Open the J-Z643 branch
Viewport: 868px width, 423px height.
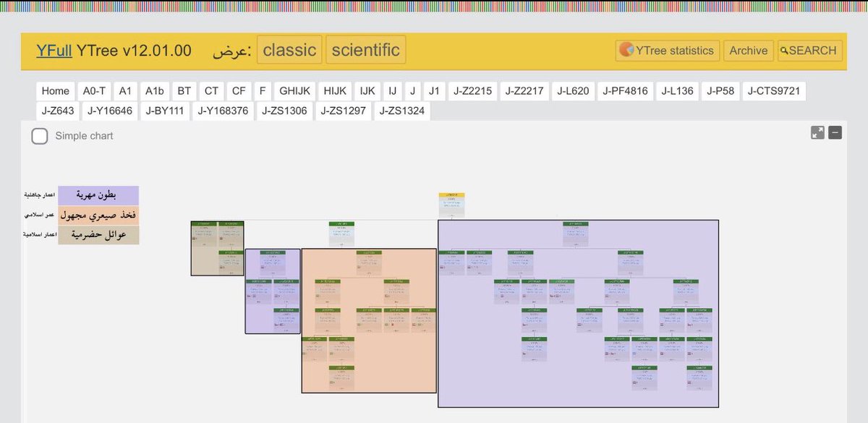[58, 111]
